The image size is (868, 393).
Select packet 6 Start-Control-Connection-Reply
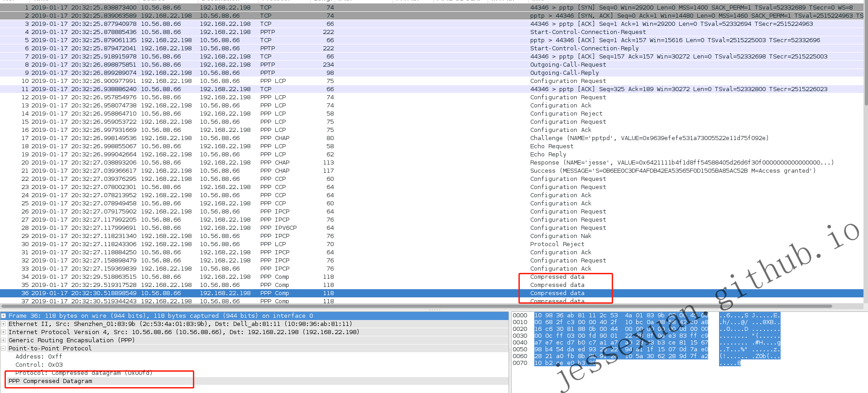tap(432, 49)
